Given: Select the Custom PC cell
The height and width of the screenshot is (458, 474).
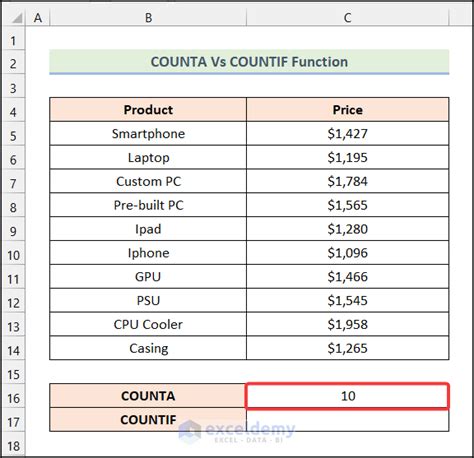Looking at the screenshot, I should [148, 181].
